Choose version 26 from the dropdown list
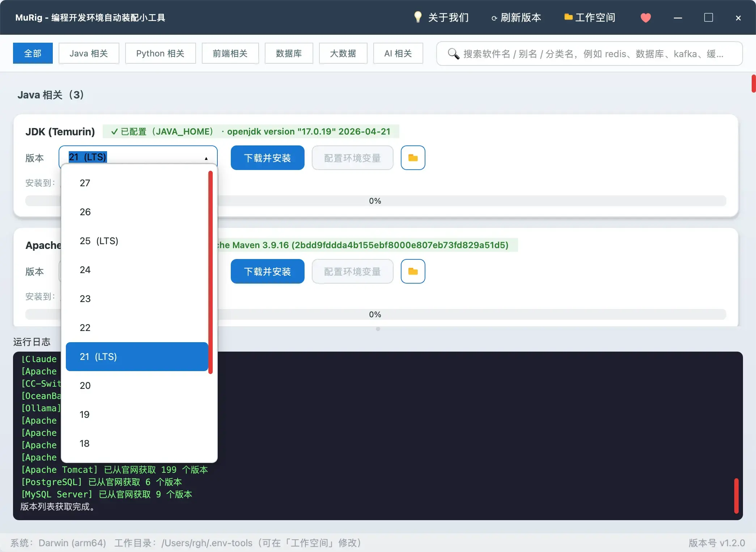 [x=137, y=212]
